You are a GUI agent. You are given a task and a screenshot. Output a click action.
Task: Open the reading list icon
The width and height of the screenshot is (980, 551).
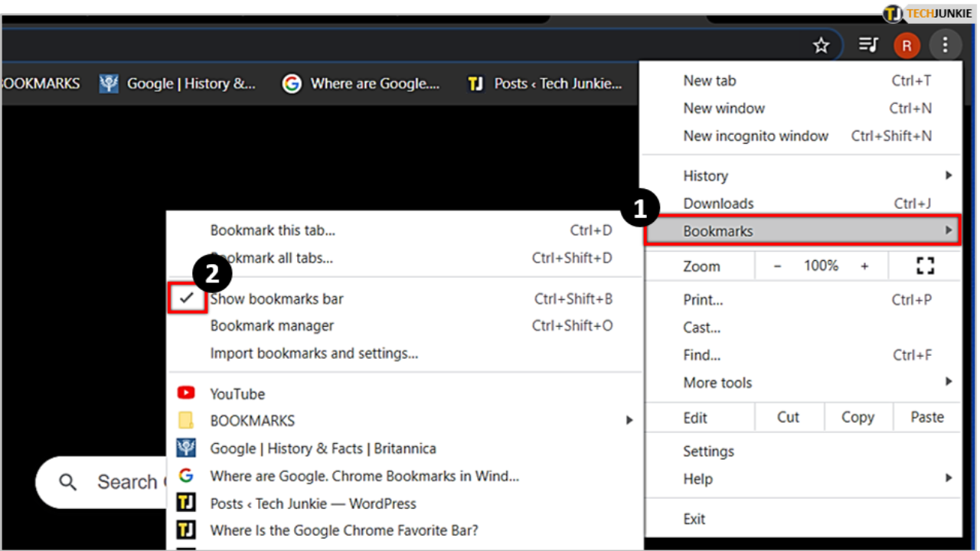(x=867, y=45)
